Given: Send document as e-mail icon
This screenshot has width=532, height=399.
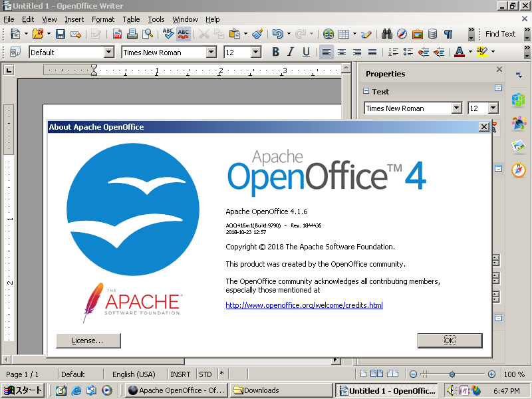Looking at the screenshot, I should click(x=76, y=34).
